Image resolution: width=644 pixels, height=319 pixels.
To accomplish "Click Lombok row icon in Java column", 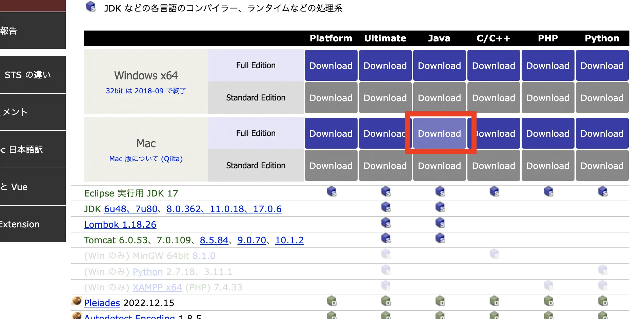I will [x=440, y=223].
